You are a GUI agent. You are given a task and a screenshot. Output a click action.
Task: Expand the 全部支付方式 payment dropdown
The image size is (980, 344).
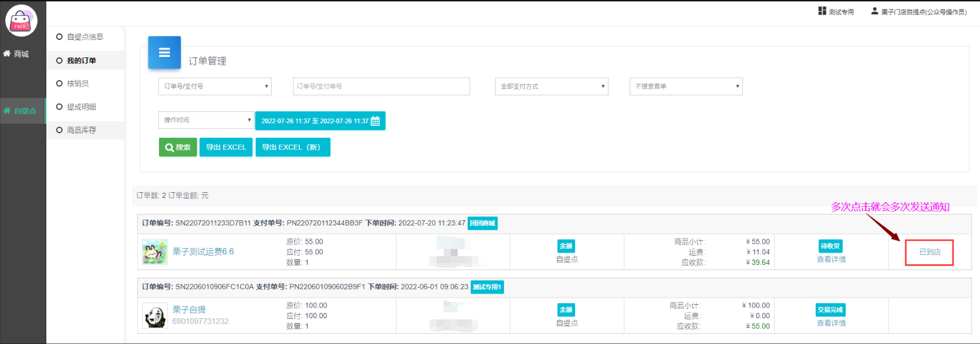tap(552, 86)
